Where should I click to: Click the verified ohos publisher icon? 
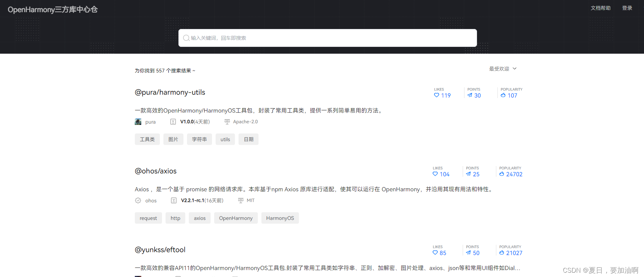138,200
